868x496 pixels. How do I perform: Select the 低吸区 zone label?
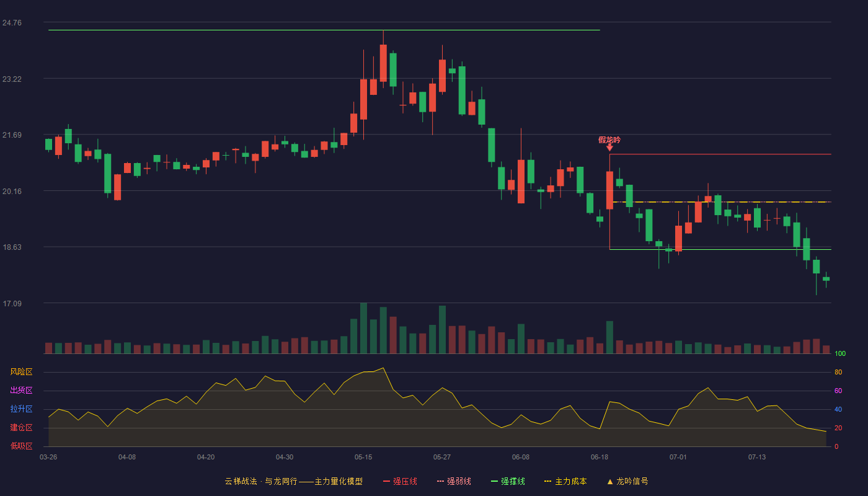point(21,446)
